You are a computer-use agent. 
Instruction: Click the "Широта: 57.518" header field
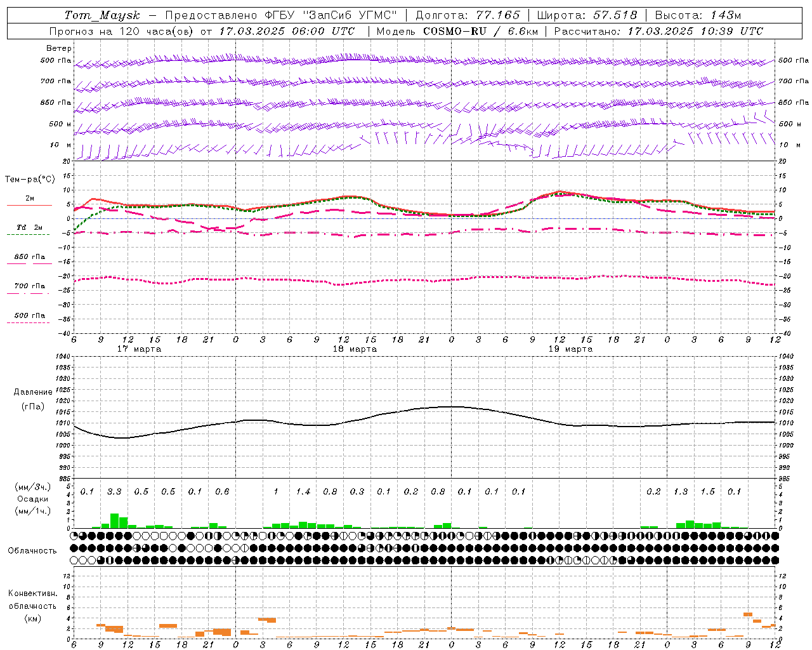click(587, 15)
